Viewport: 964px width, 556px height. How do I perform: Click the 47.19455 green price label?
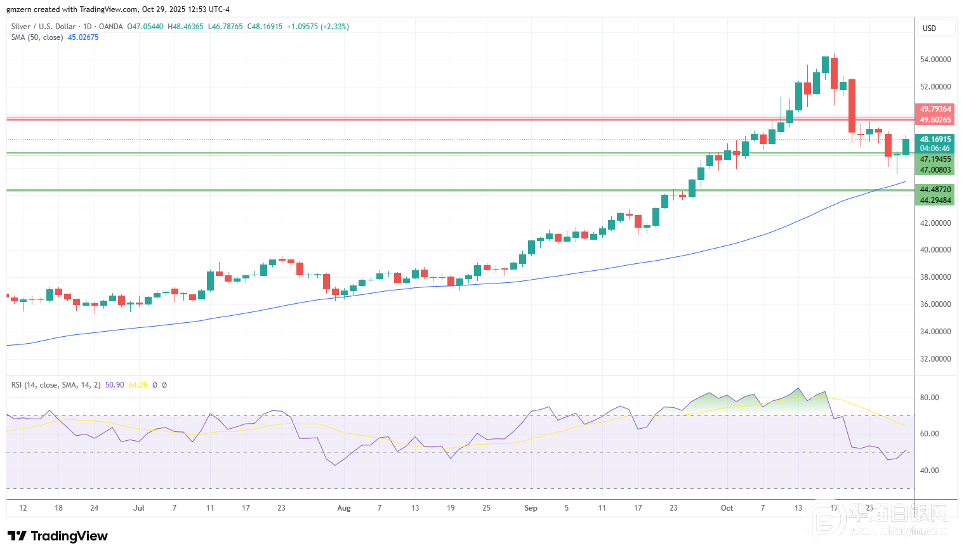tap(937, 159)
